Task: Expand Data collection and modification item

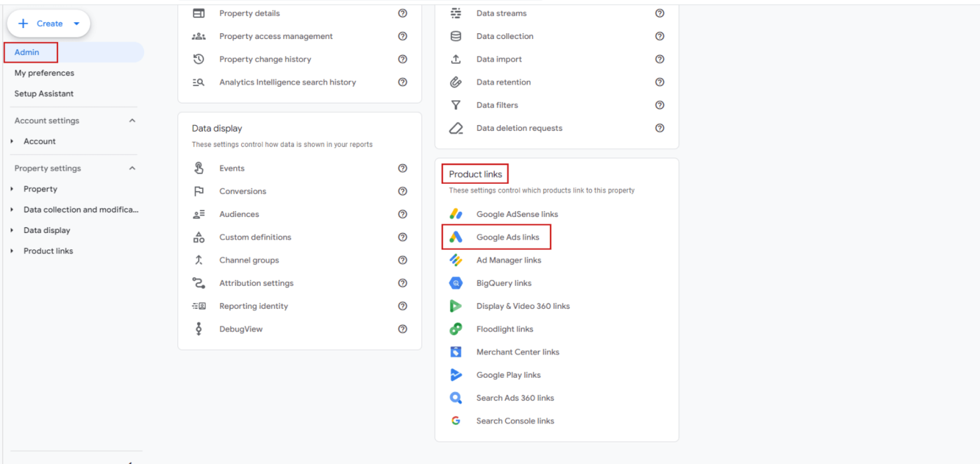Action: click(11, 209)
